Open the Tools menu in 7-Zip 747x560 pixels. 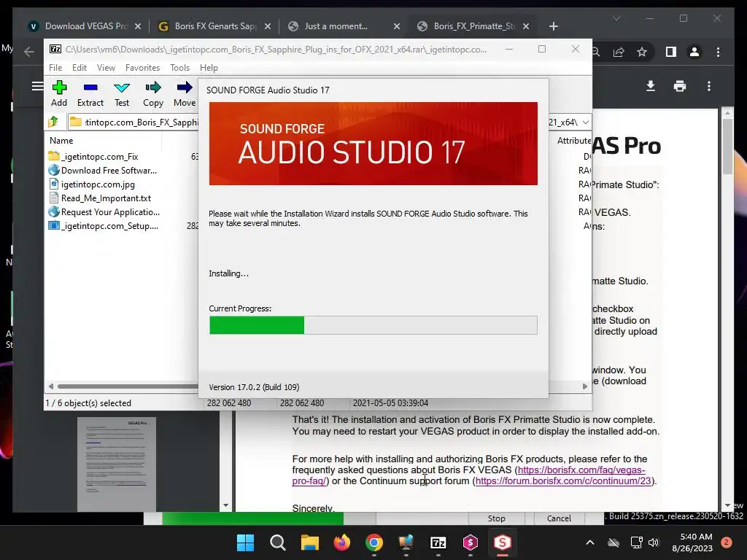179,68
